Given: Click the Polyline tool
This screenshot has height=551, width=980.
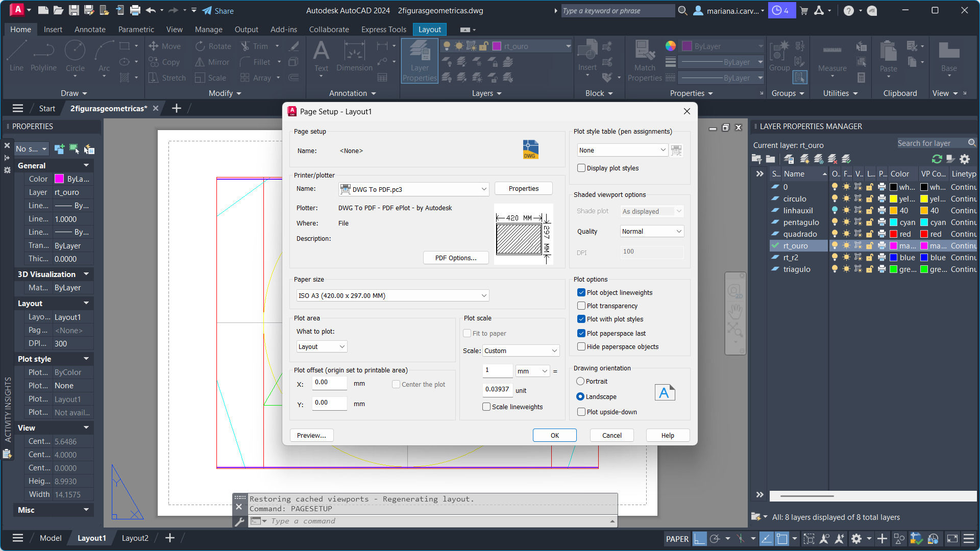Looking at the screenshot, I should tap(43, 55).
